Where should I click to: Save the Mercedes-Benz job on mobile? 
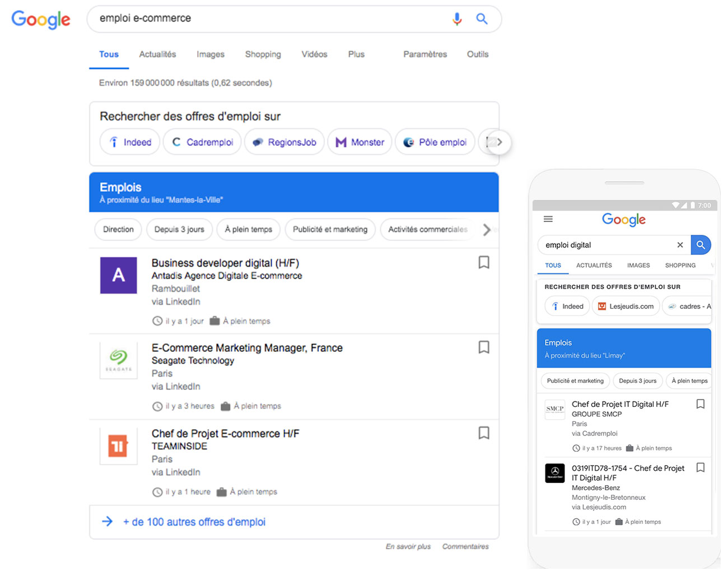pyautogui.click(x=700, y=468)
